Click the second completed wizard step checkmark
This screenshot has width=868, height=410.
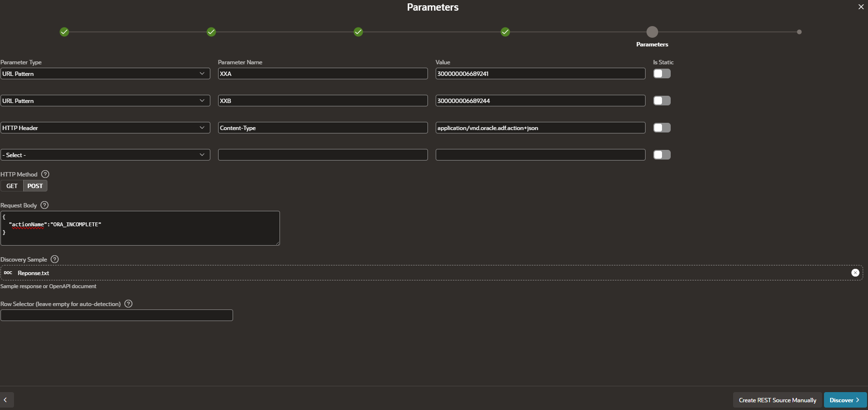[x=211, y=32]
